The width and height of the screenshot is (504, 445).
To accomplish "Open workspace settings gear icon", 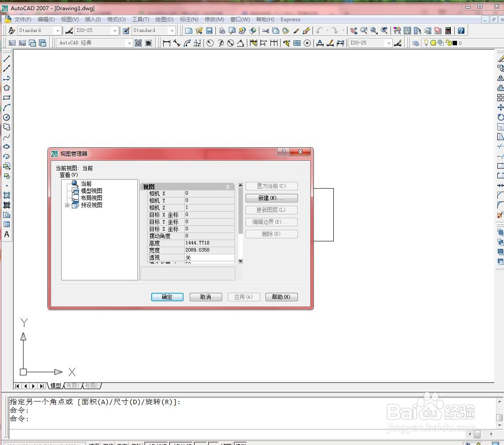I will click(x=138, y=43).
